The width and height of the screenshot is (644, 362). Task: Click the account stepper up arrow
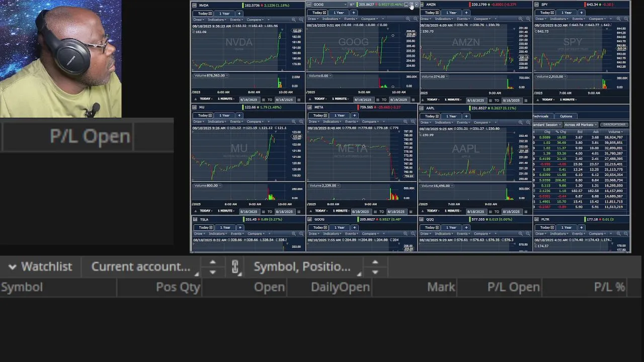(212, 262)
